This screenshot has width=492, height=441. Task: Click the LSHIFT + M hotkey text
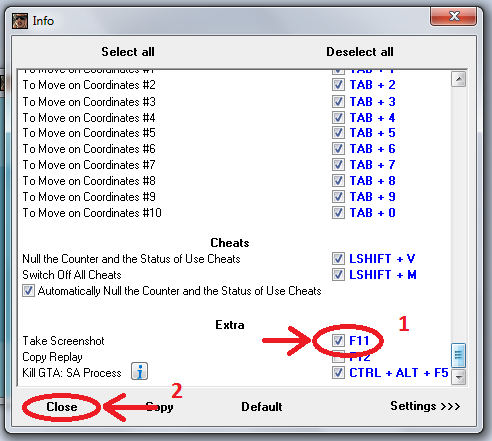[383, 275]
